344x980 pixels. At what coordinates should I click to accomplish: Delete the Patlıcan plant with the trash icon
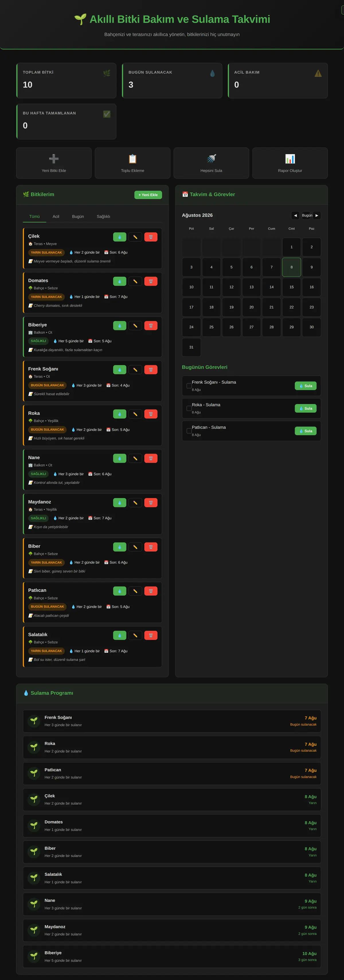pyautogui.click(x=151, y=591)
